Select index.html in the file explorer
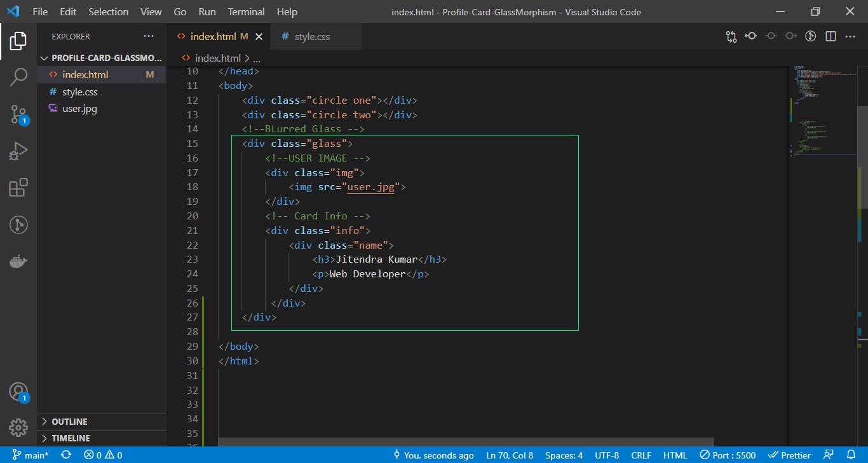Viewport: 868px width, 463px height. tap(102, 74)
